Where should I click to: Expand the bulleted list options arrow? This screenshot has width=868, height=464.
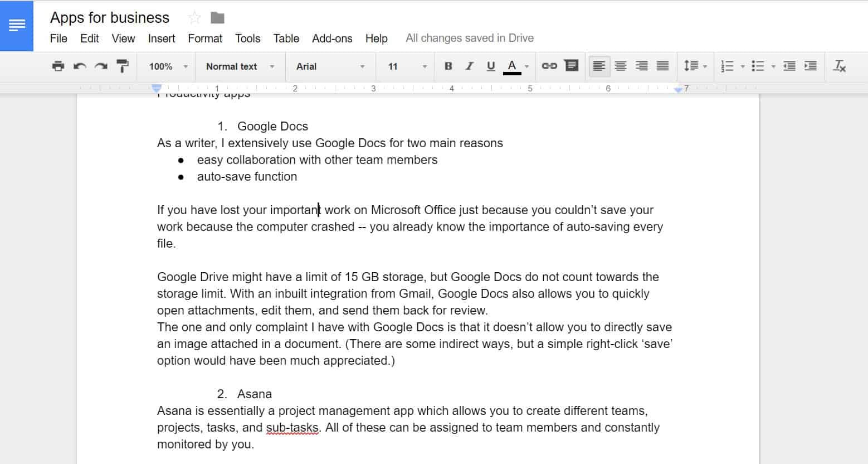(773, 67)
